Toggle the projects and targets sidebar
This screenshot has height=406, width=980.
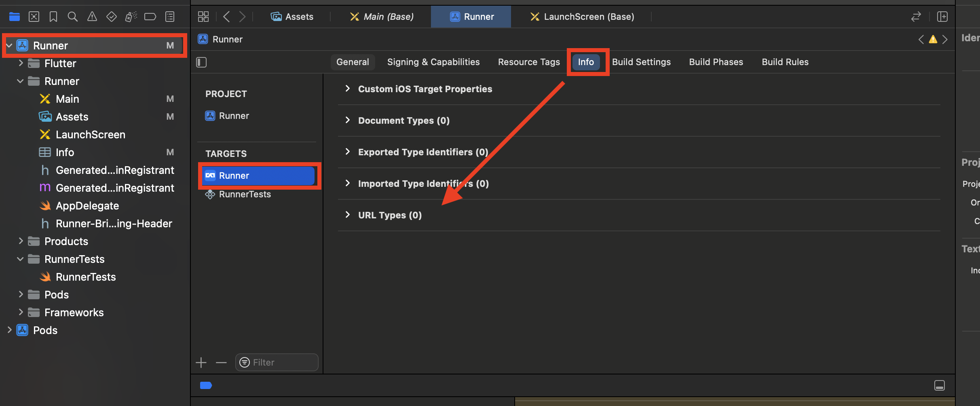tap(201, 62)
